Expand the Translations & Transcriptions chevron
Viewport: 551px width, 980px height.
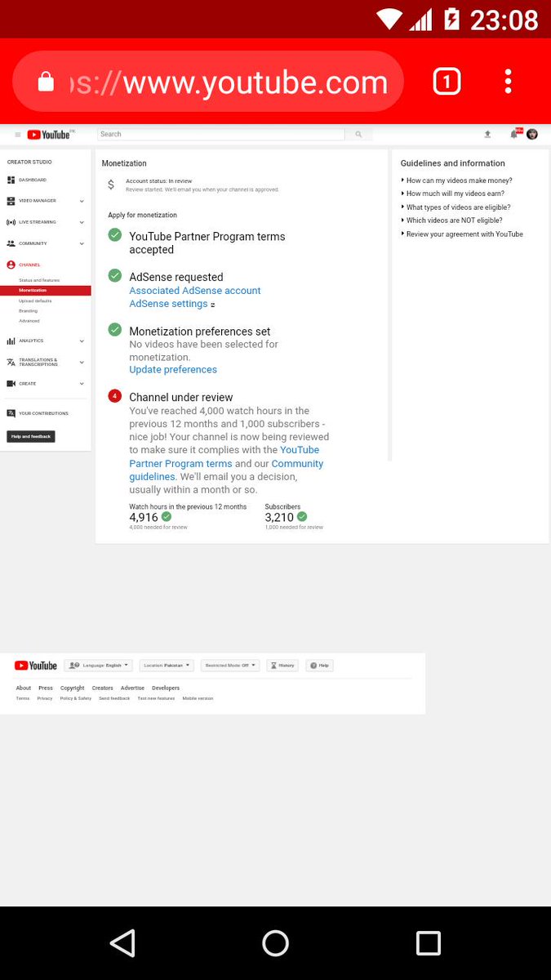82,362
